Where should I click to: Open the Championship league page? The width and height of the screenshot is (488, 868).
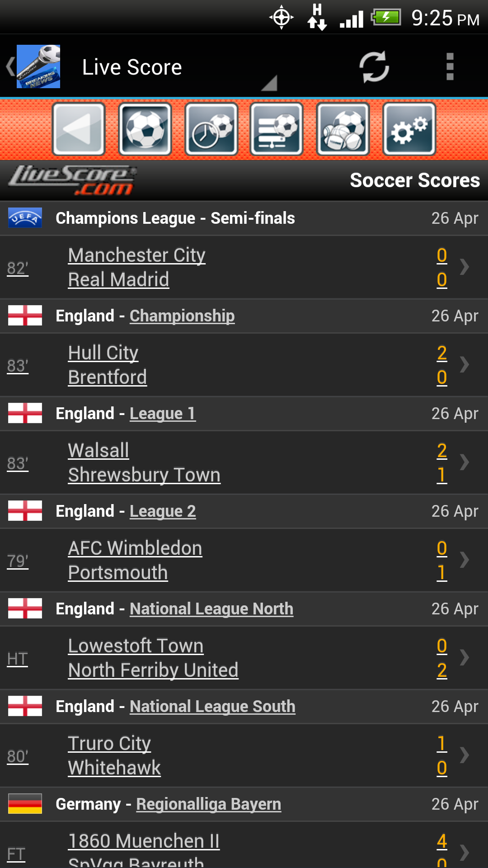coord(182,316)
